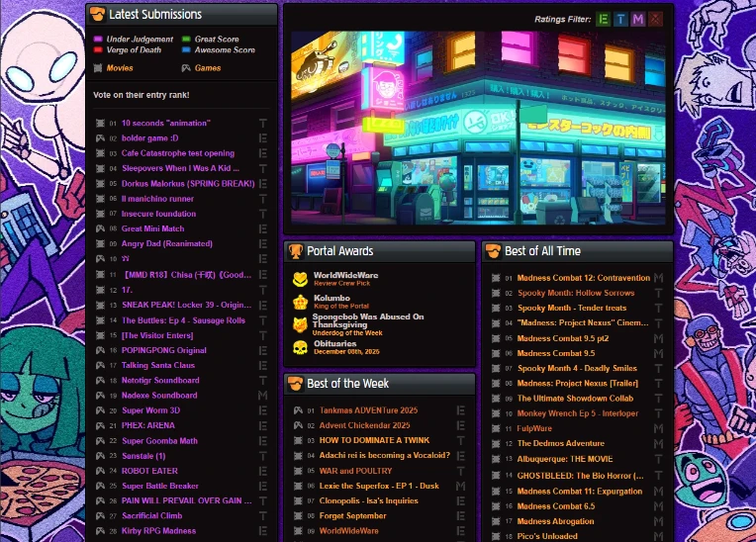Click the Latest Submissions header logo icon
756x542 pixels.
(x=98, y=15)
